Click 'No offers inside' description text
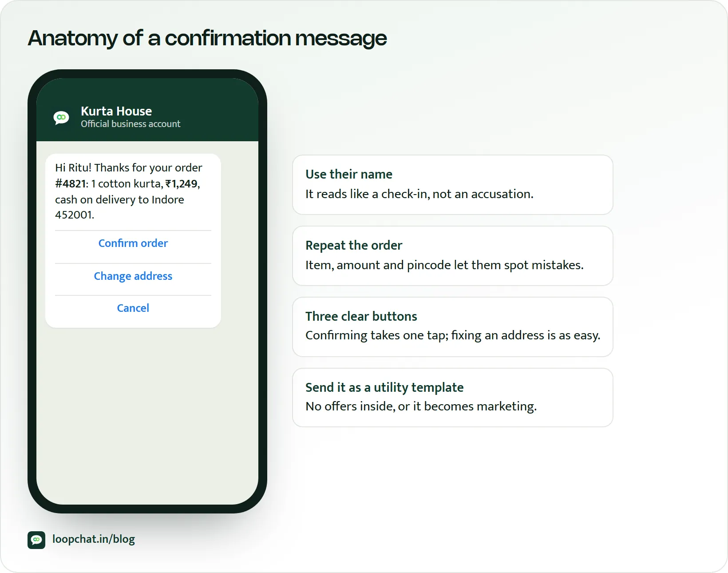The width and height of the screenshot is (728, 573). point(421,406)
